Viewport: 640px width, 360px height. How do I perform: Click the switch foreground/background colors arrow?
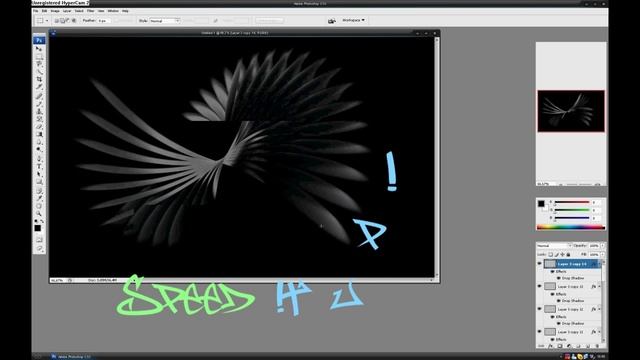(x=42, y=221)
